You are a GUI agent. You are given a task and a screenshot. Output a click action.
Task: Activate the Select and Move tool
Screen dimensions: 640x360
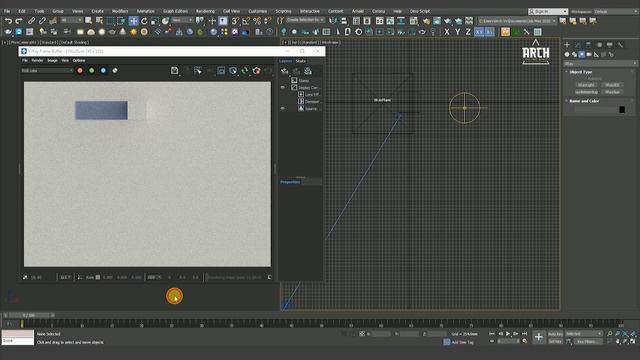pyautogui.click(x=133, y=21)
